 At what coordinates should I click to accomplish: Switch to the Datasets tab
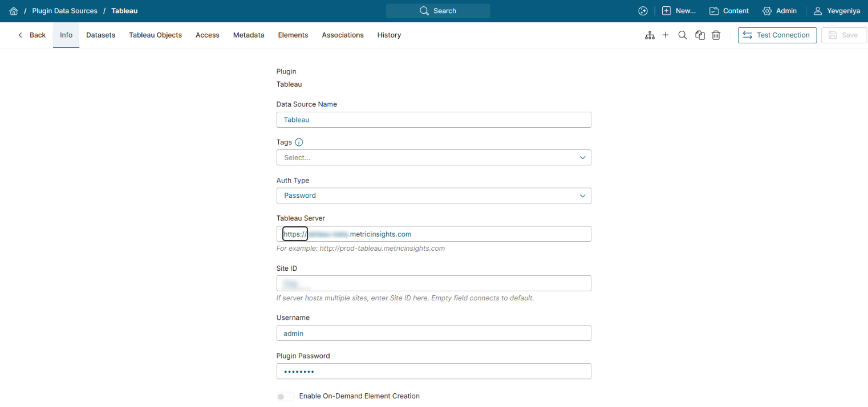[100, 35]
